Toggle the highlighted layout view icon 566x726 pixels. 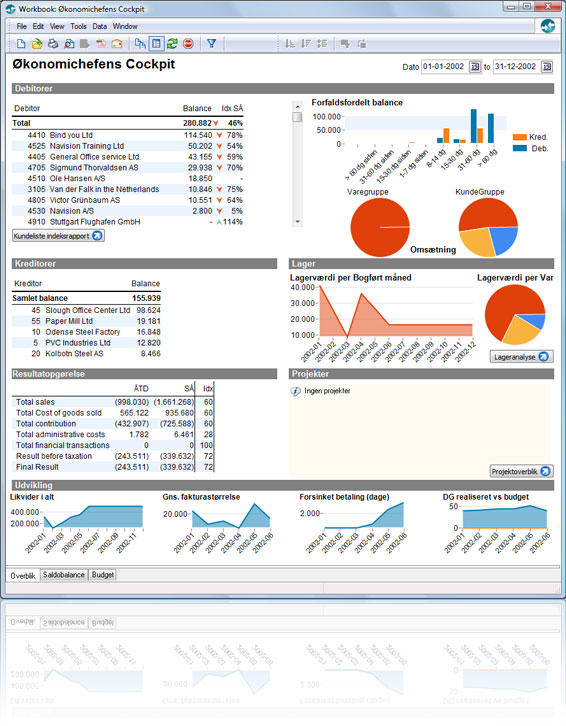[157, 44]
